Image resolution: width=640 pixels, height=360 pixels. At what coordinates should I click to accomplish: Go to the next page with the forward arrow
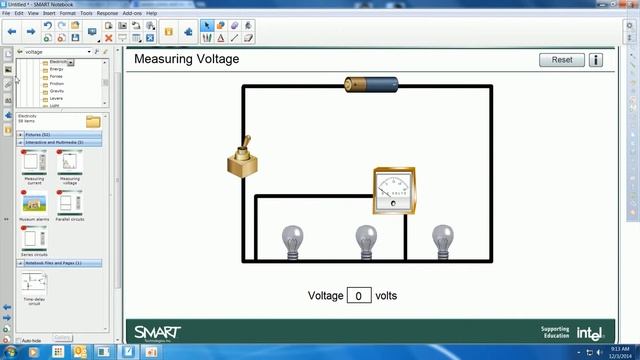tap(31, 31)
